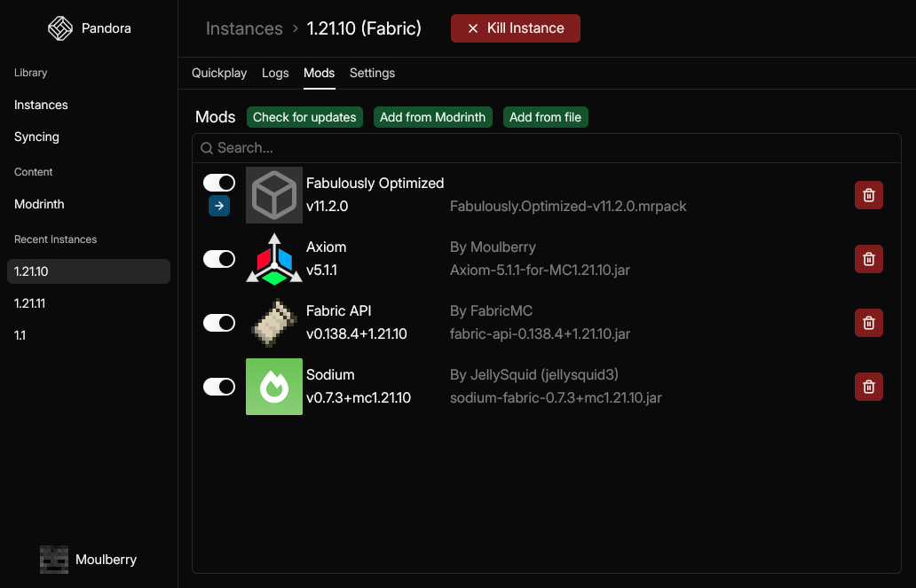Click the Axiom mod name

(326, 247)
